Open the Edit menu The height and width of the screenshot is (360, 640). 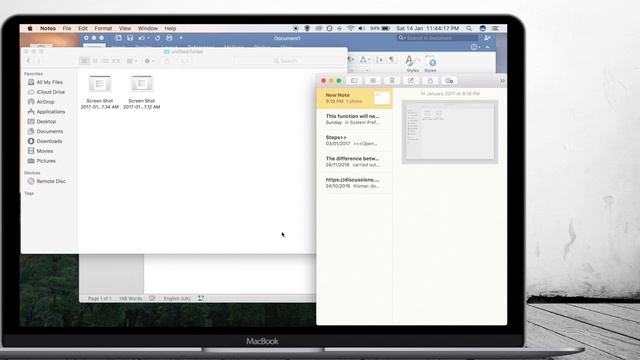coord(83,29)
